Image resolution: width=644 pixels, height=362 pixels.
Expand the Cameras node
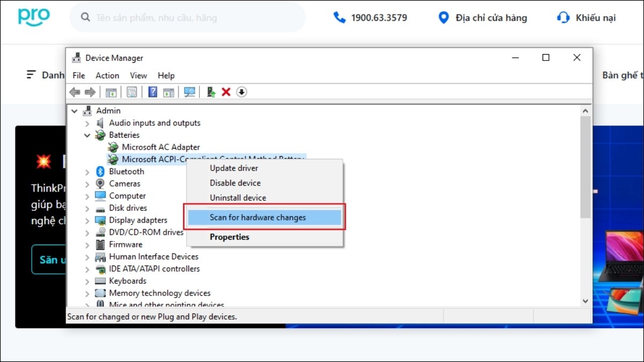(x=87, y=183)
